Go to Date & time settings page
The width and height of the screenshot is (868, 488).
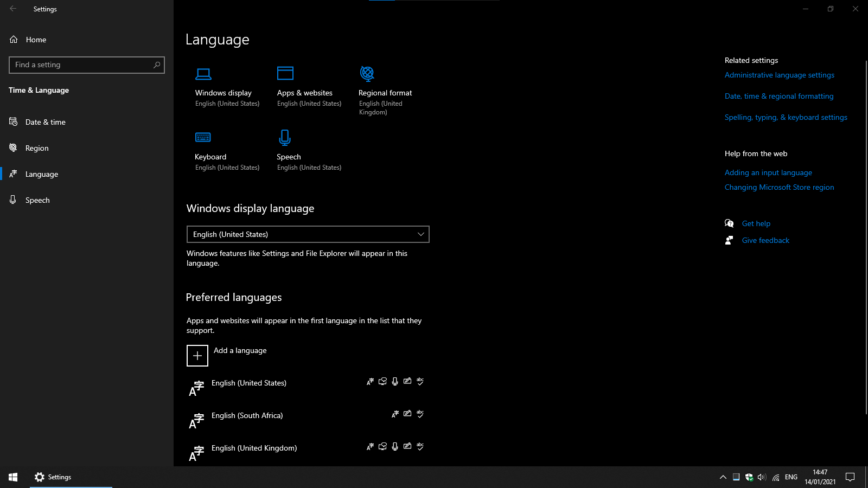(87, 122)
